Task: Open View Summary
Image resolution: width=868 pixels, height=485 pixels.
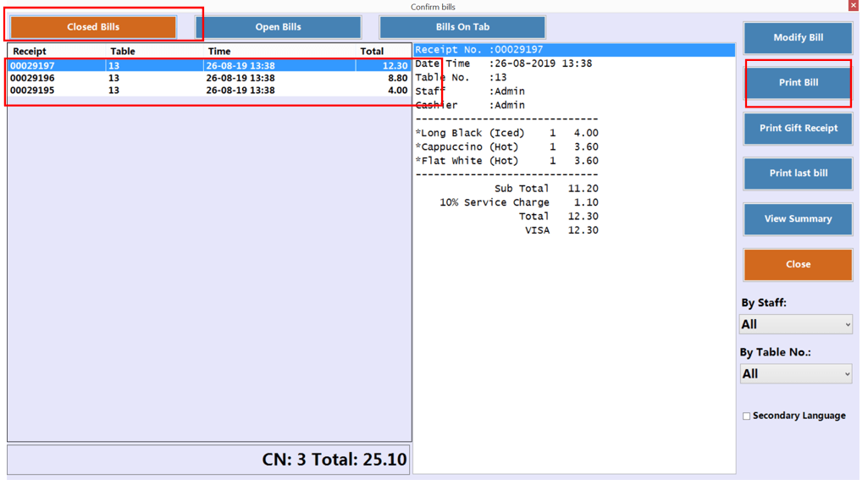Action: tap(798, 219)
